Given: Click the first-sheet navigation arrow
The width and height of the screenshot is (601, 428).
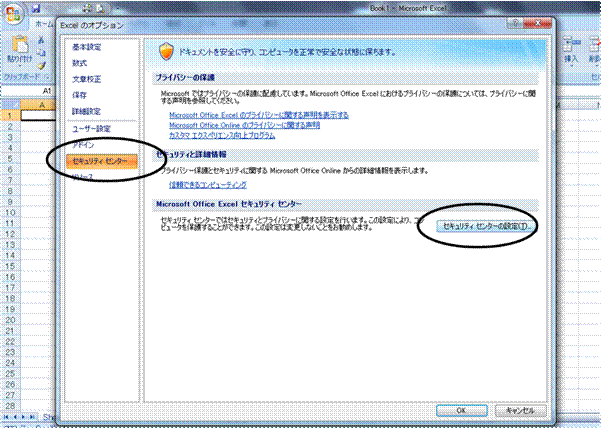Looking at the screenshot, I should 7,417.
